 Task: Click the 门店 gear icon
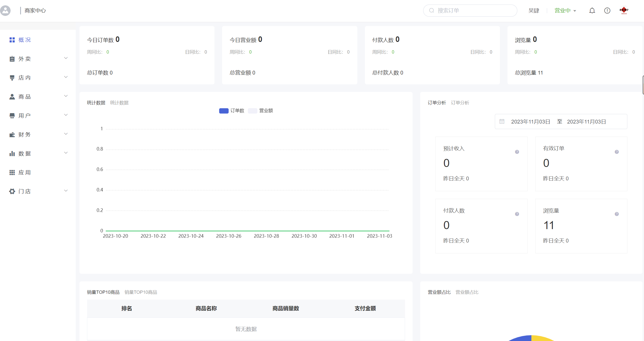12,191
